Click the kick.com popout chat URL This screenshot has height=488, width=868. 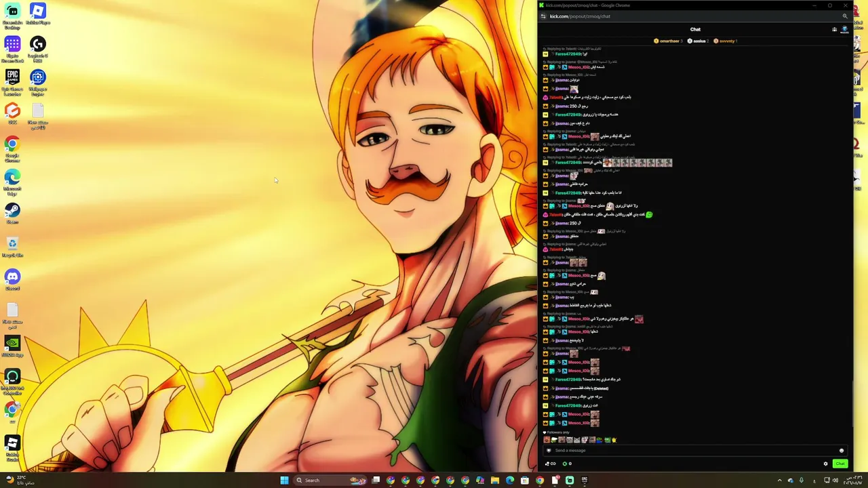[x=580, y=16]
